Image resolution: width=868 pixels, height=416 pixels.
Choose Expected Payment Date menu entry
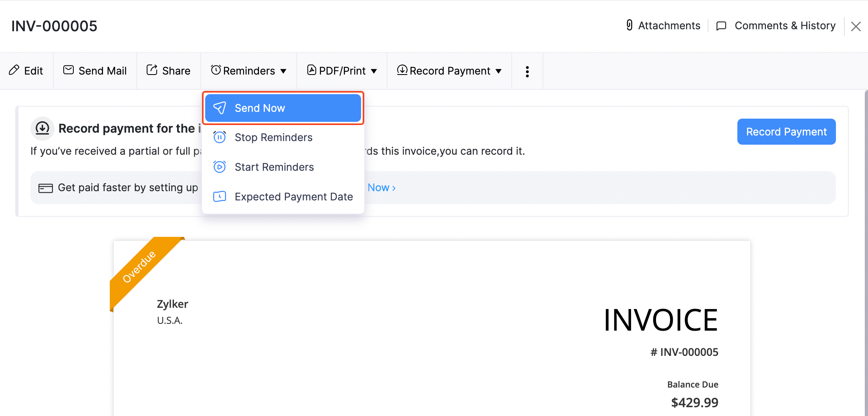pos(294,196)
